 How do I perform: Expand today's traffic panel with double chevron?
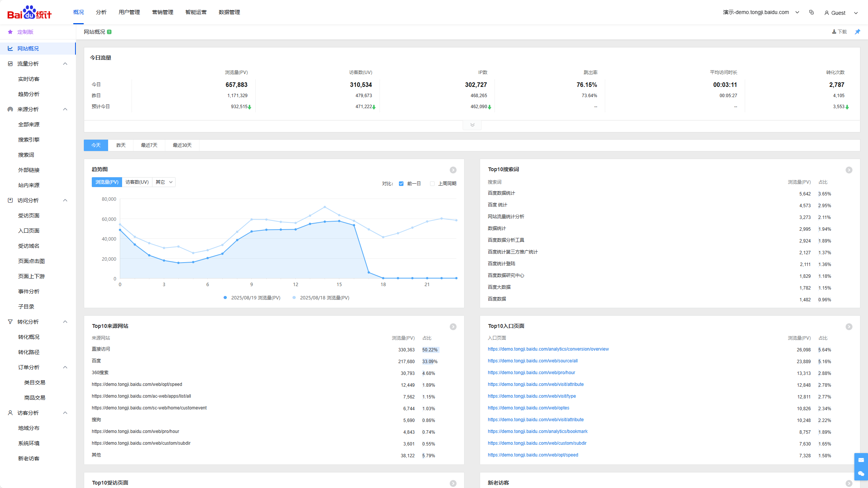click(x=472, y=125)
